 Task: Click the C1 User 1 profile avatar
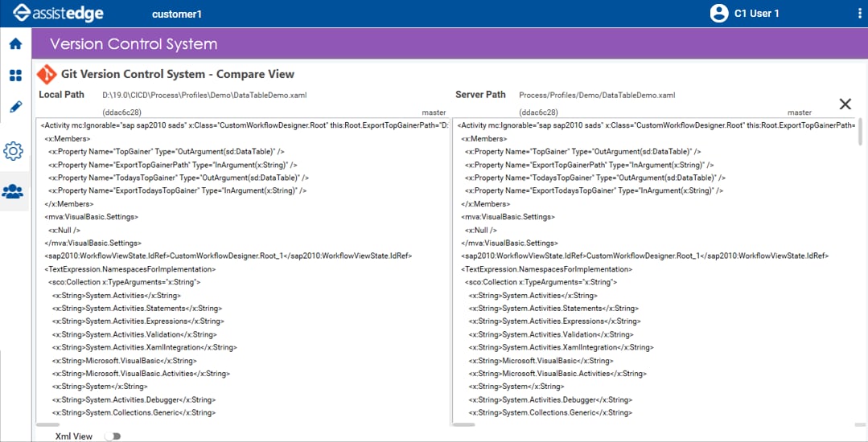coord(719,14)
